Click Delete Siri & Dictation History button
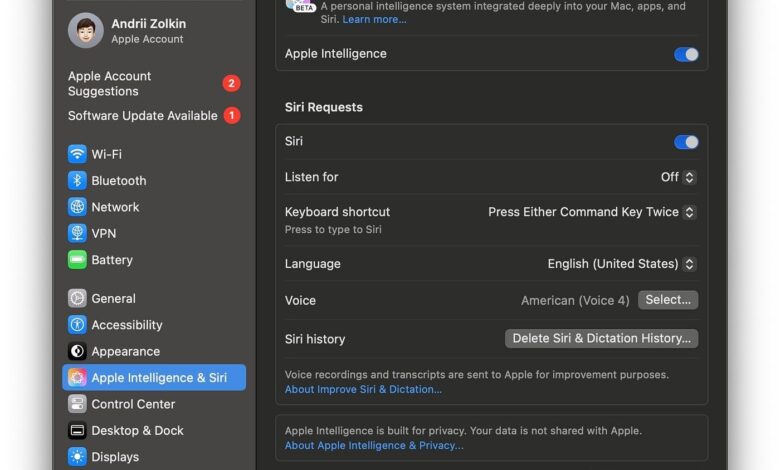 coord(601,338)
